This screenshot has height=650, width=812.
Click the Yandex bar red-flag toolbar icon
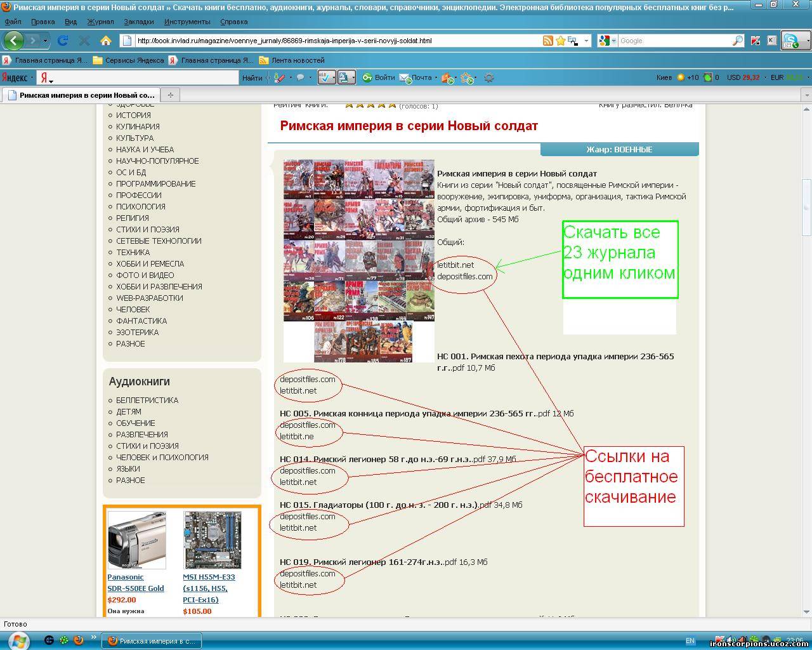447,77
